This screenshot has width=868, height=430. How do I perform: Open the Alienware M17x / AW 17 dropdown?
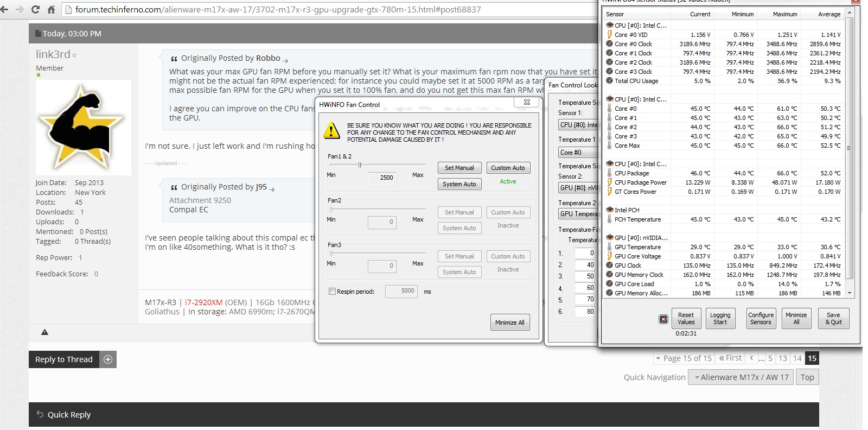(740, 377)
